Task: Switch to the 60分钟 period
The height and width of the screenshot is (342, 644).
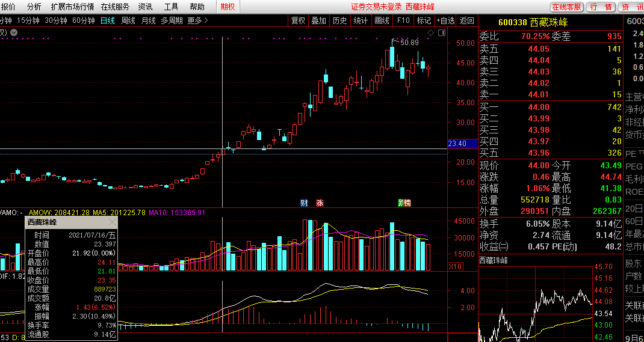Action: point(84,20)
